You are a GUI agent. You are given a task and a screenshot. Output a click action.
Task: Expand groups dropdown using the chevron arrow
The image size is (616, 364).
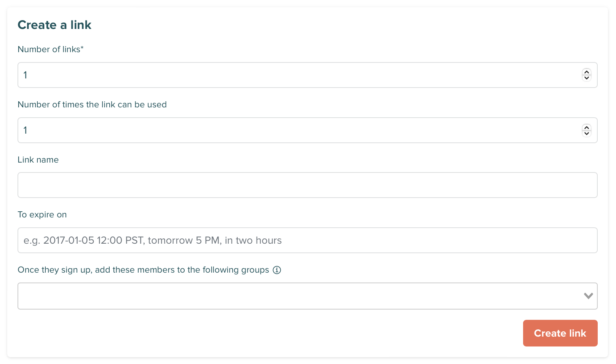tap(588, 296)
